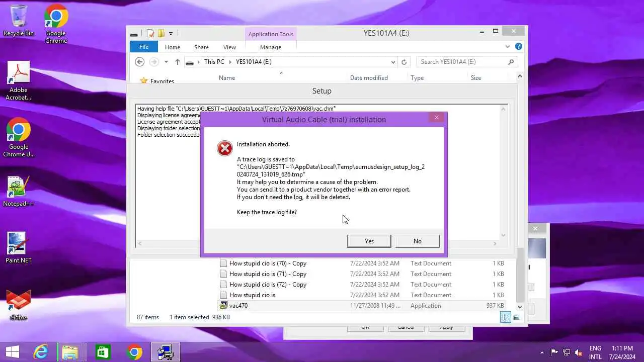
Task: Click Yes to keep the trace log
Action: pos(369,241)
